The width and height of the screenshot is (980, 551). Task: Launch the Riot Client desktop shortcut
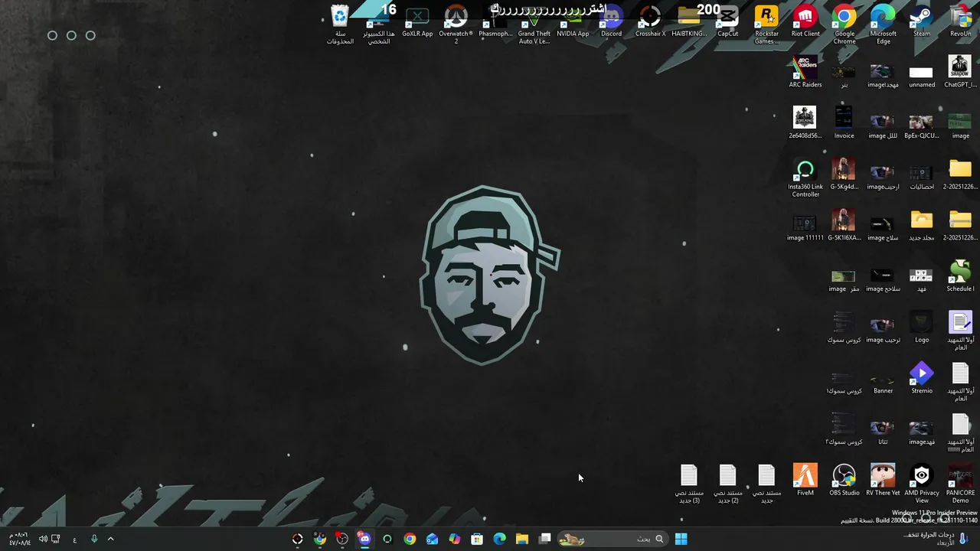pyautogui.click(x=805, y=22)
